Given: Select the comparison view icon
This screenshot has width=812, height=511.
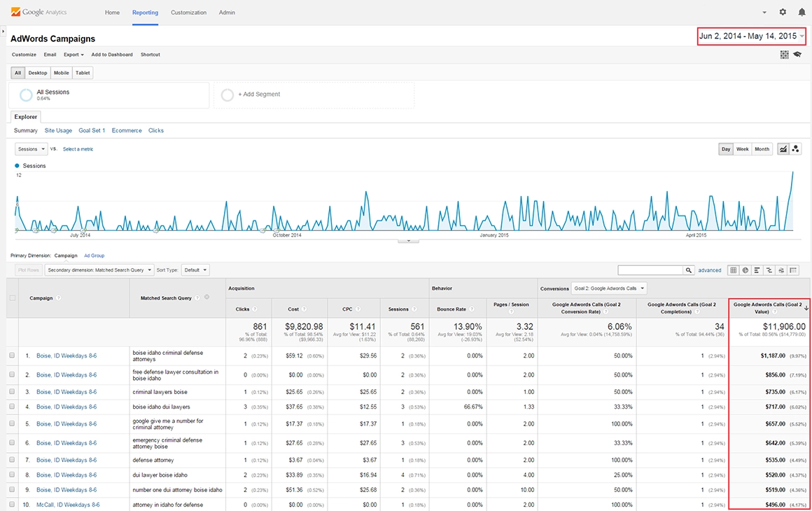Looking at the screenshot, I should click(769, 270).
